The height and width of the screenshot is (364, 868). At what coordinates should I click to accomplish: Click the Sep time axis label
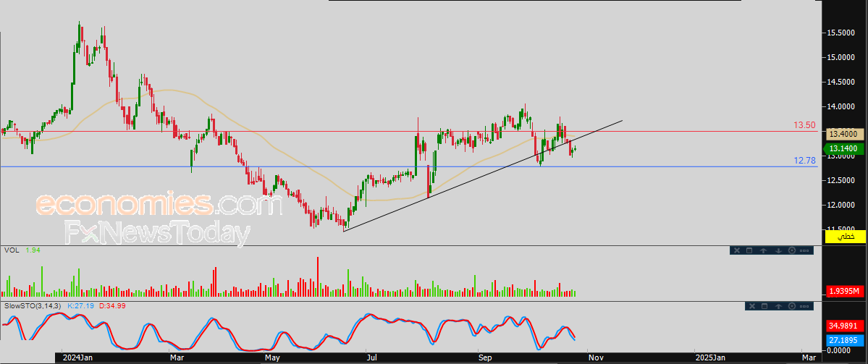click(485, 358)
